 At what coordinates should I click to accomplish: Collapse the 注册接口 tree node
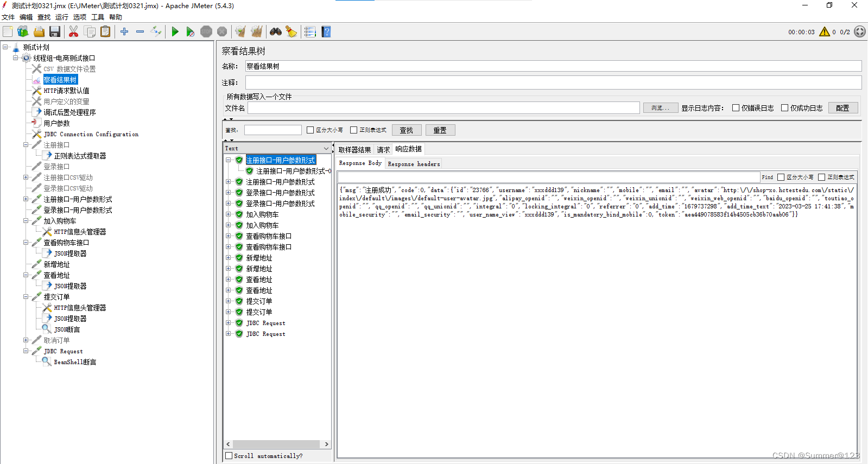(26, 145)
